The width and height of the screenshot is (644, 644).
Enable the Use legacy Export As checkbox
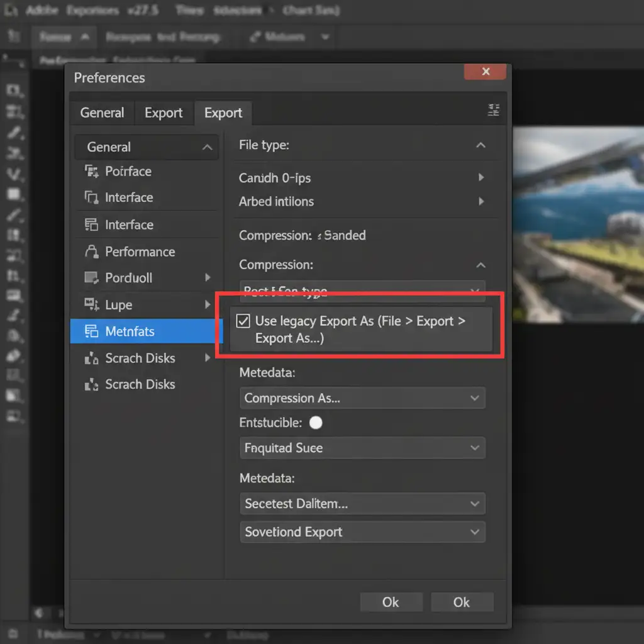pos(242,321)
